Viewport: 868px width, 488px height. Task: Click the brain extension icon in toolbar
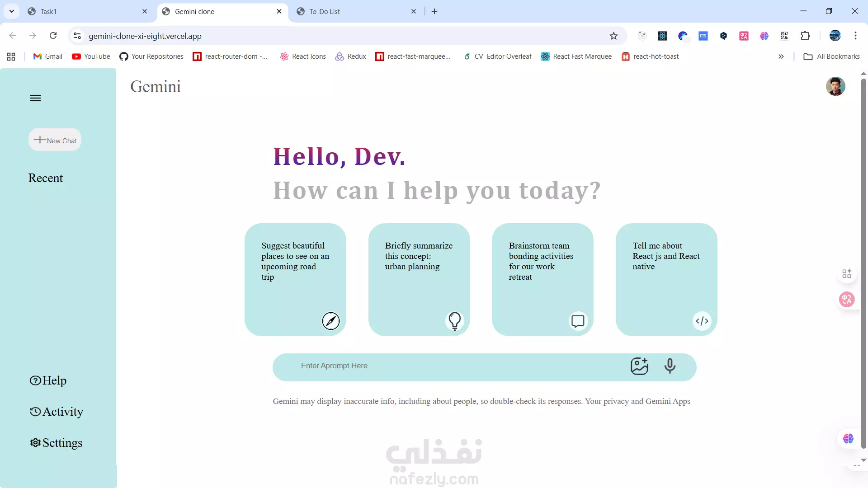pyautogui.click(x=764, y=36)
